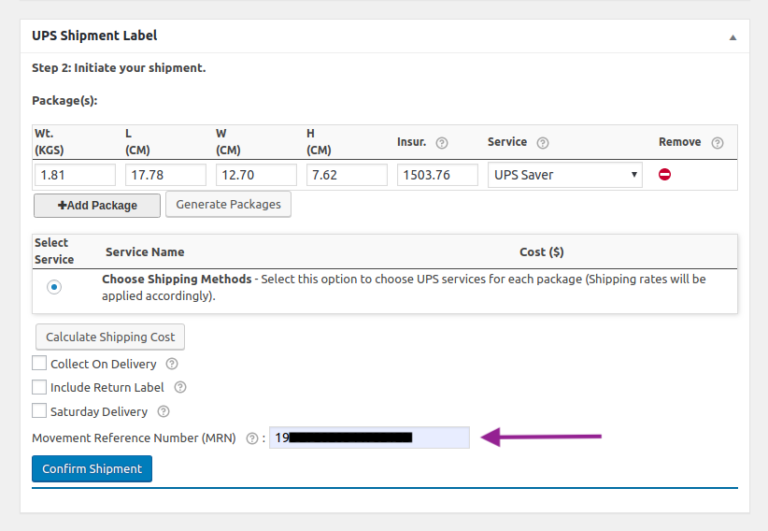Image resolution: width=768 pixels, height=531 pixels.
Task: Click Calculate Shipping Cost button
Action: [110, 337]
